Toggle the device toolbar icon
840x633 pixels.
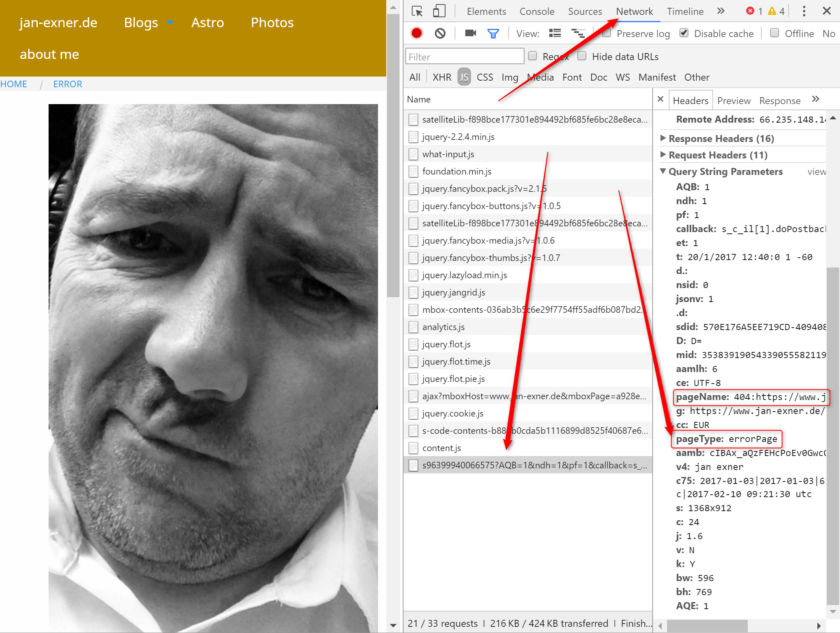point(439,11)
